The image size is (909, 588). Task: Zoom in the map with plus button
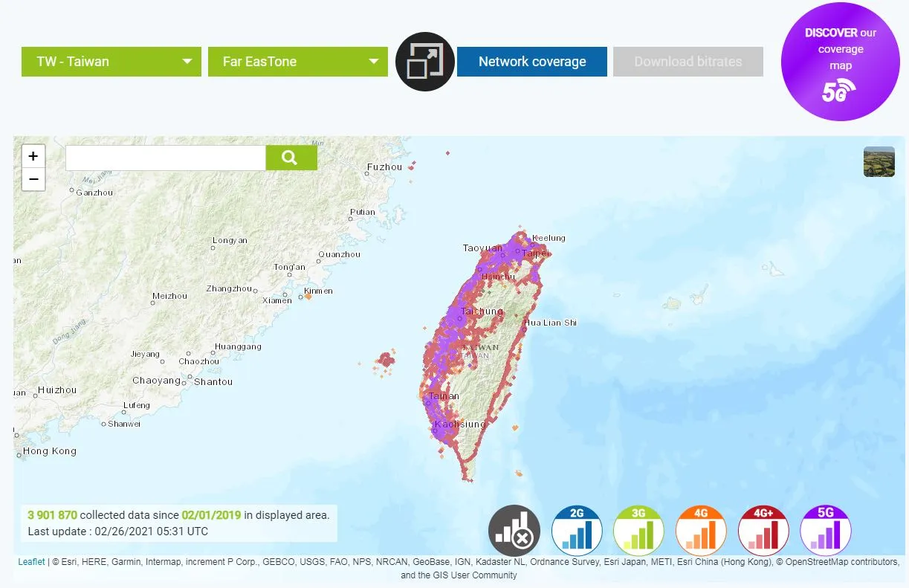click(x=33, y=156)
